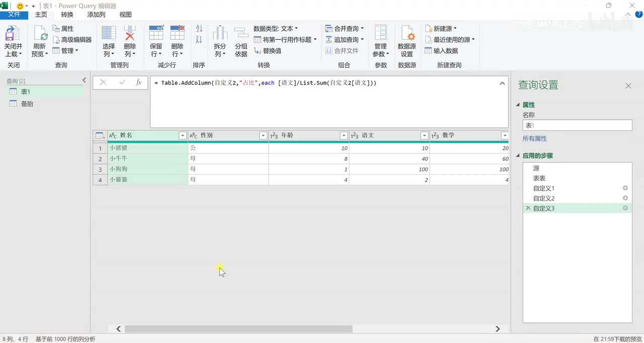
Task: Click the Close & Load (关闭并上载) icon
Action: pos(13,33)
